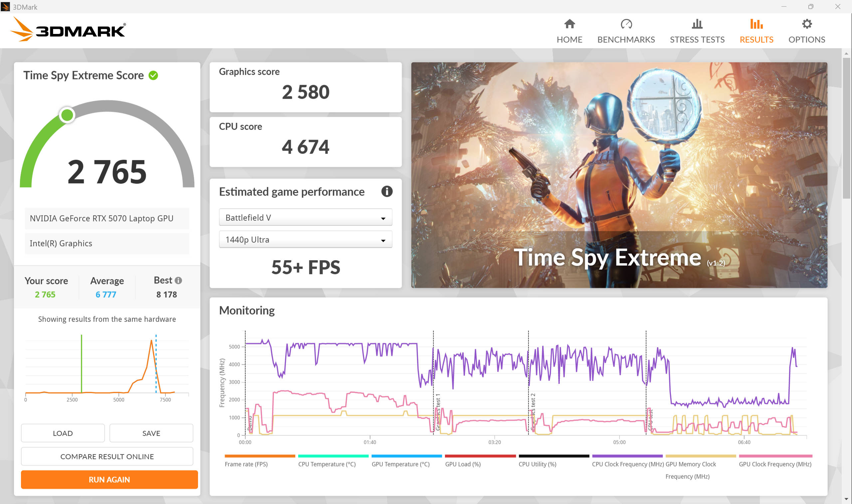Click the Results orange chart icon
This screenshot has height=504, width=852.
point(756,24)
